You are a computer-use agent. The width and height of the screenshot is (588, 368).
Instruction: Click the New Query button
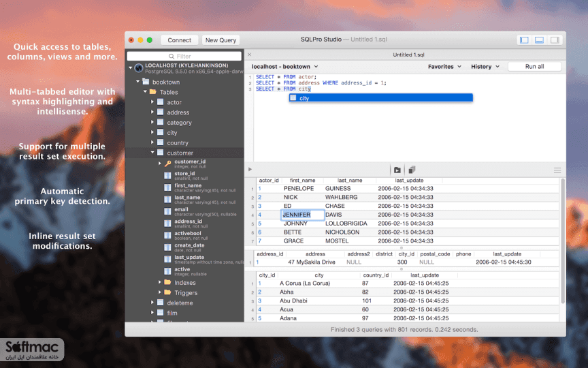(x=220, y=40)
